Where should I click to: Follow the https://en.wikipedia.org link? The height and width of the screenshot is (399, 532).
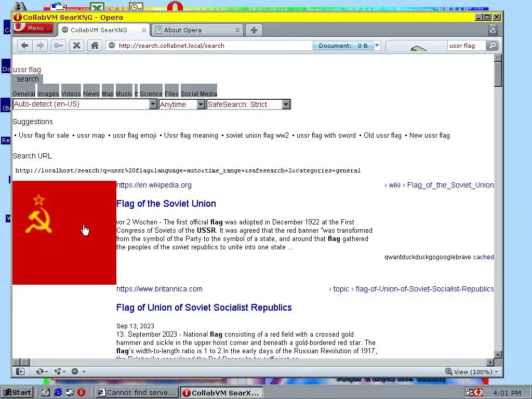click(x=154, y=185)
